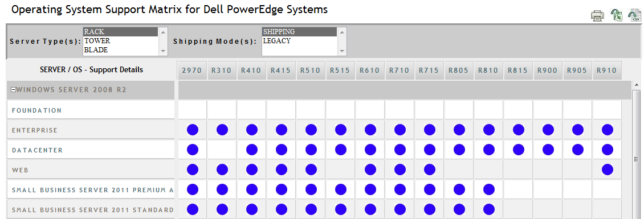The width and height of the screenshot is (644, 219).
Task: Open the R510 column header
Action: (311, 71)
